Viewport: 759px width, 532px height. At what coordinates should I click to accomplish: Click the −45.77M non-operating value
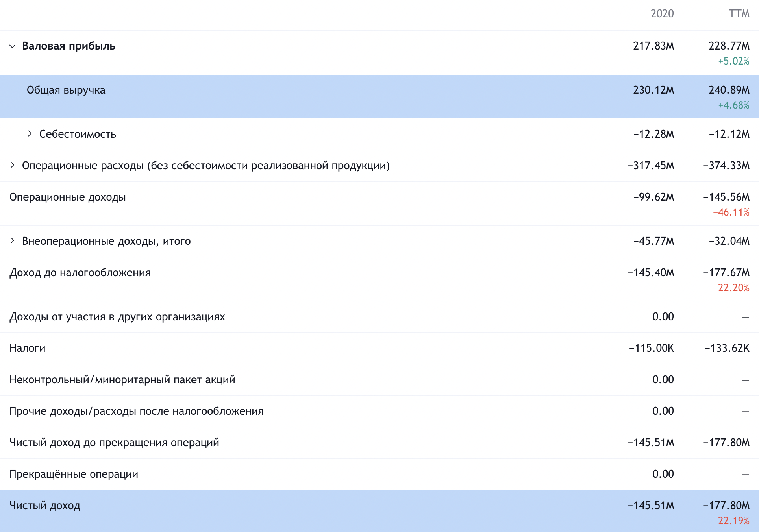pyautogui.click(x=653, y=241)
